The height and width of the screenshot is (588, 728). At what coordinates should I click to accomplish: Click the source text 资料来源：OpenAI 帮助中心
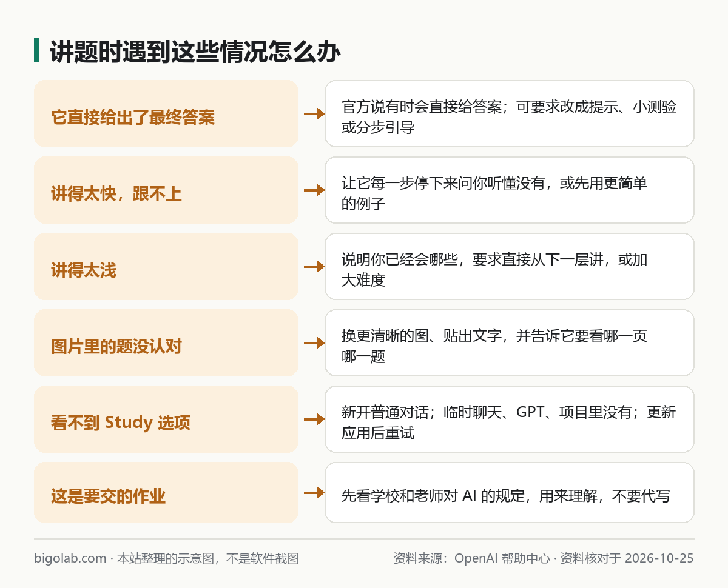[472, 558]
